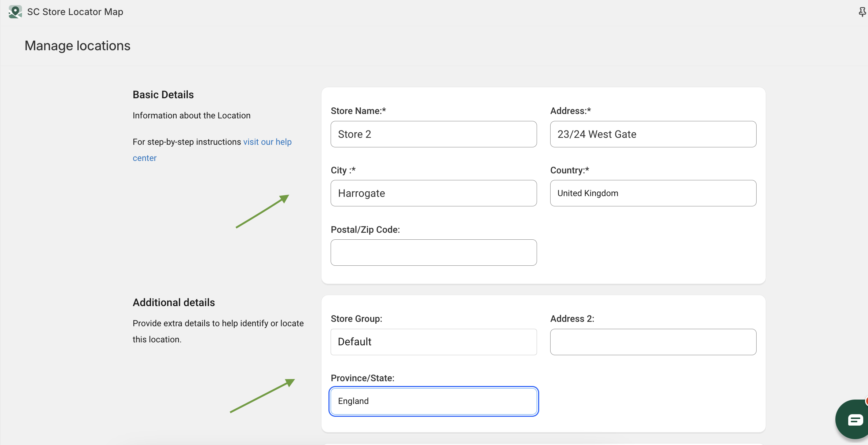Click the 'Country:*' label text
The width and height of the screenshot is (868, 445).
pyautogui.click(x=569, y=170)
